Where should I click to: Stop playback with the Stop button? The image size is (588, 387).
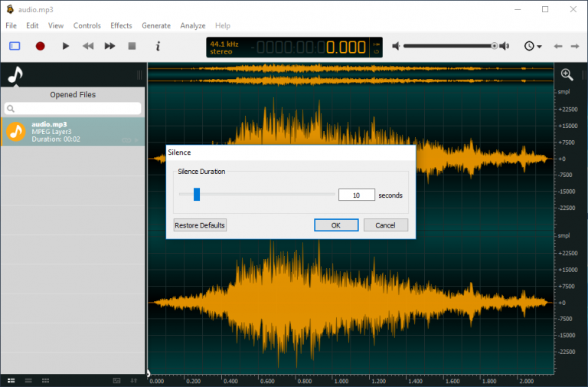coord(132,46)
